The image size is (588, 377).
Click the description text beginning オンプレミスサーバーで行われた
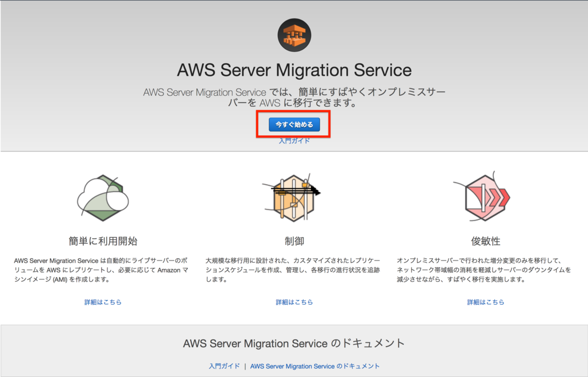[x=483, y=270]
